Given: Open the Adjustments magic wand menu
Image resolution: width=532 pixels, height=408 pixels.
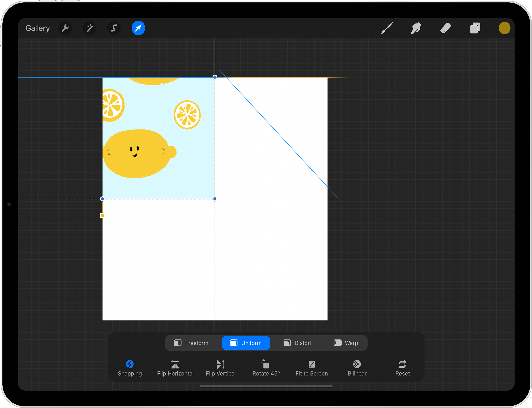Looking at the screenshot, I should (90, 28).
